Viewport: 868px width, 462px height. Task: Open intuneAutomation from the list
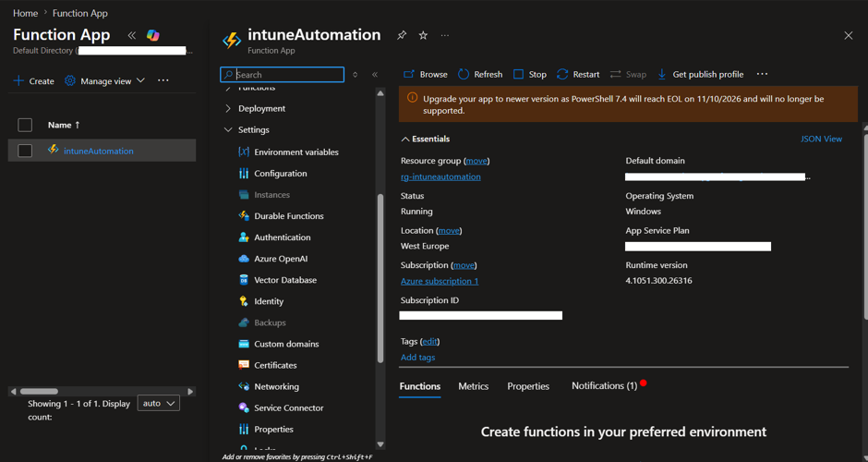[99, 151]
